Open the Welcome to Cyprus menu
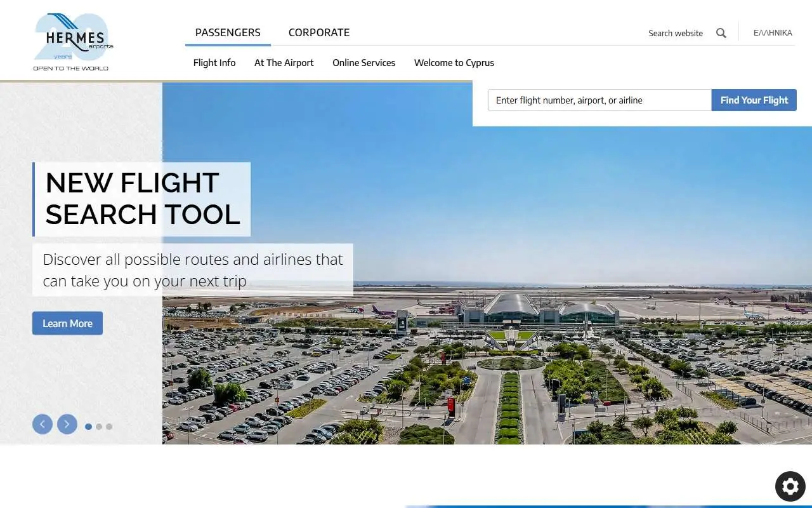The height and width of the screenshot is (508, 812). 454,63
